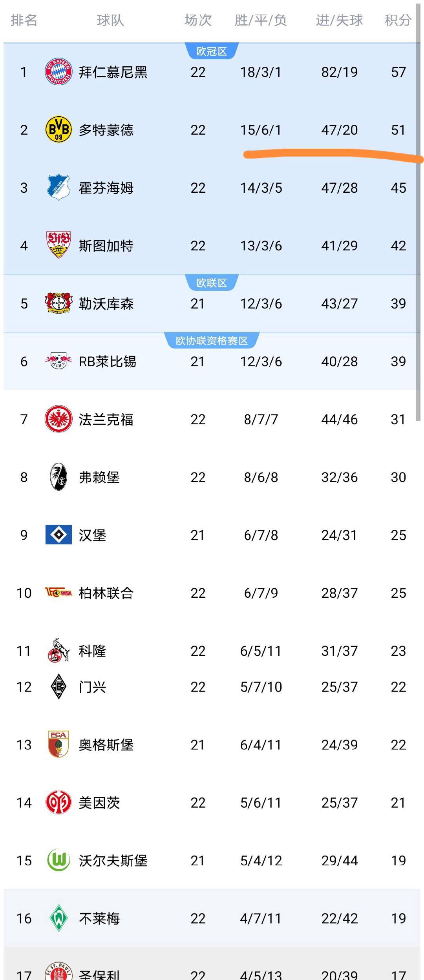This screenshot has height=980, width=424.
Task: Select the Hoffenheim team badge
Action: [58, 188]
